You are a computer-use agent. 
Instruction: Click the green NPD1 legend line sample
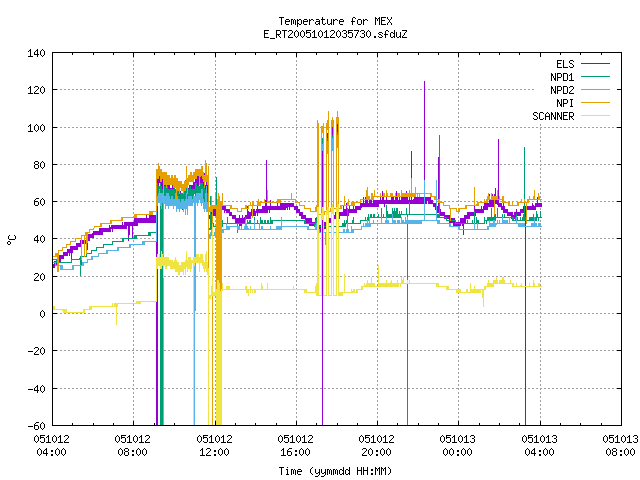point(596,77)
